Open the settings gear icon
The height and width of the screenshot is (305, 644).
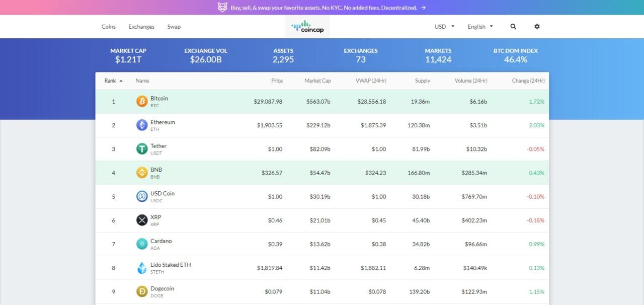[537, 27]
